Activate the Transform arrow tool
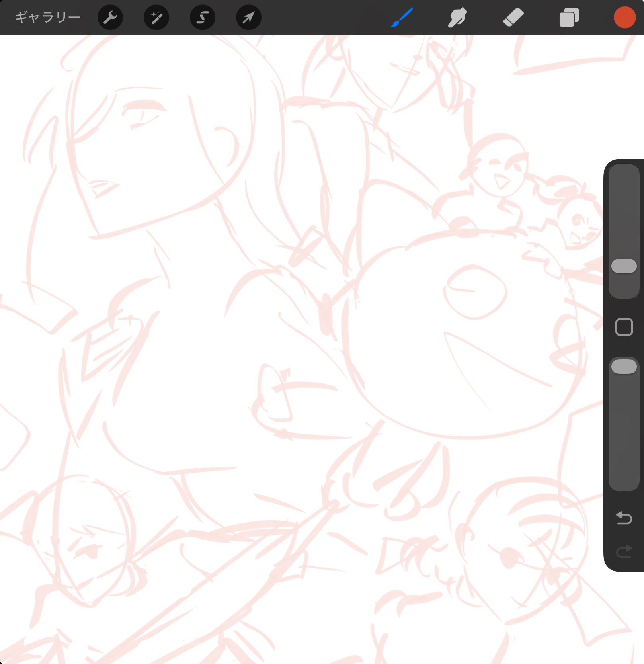The image size is (644, 664). tap(249, 18)
